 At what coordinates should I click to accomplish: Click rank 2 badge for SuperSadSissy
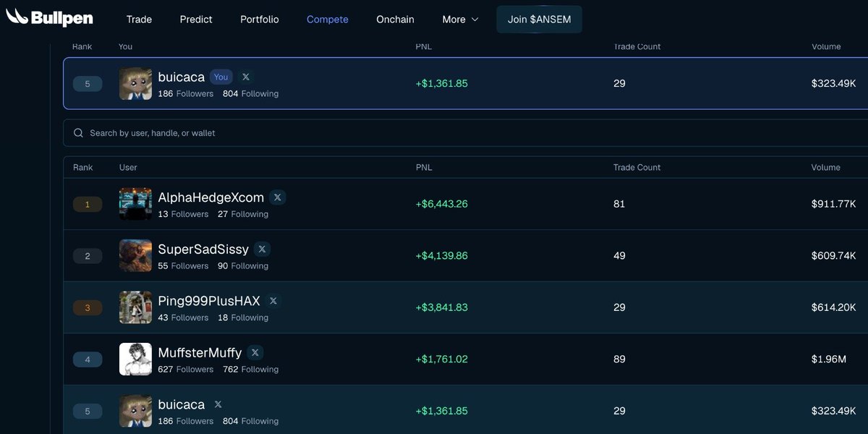[x=88, y=256]
